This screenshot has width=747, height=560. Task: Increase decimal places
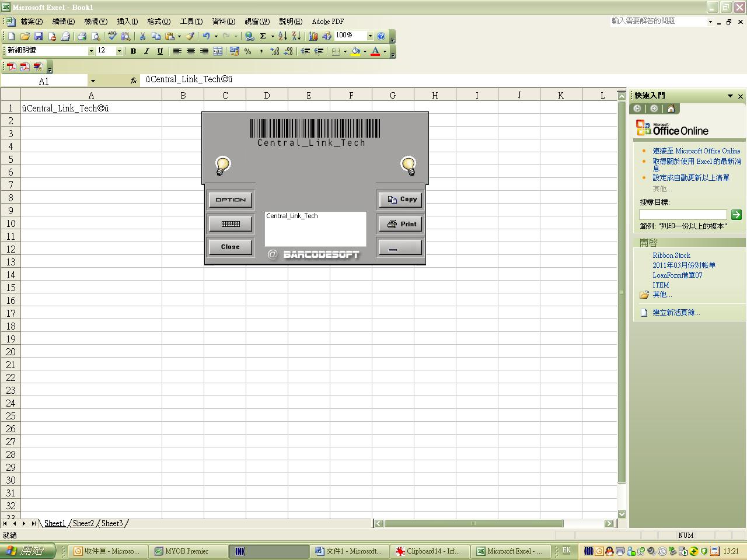(274, 51)
